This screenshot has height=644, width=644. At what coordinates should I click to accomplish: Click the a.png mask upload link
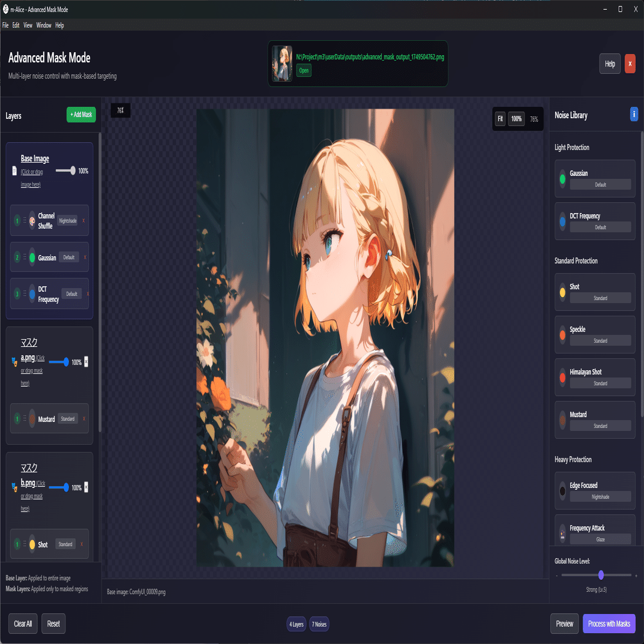point(32,363)
